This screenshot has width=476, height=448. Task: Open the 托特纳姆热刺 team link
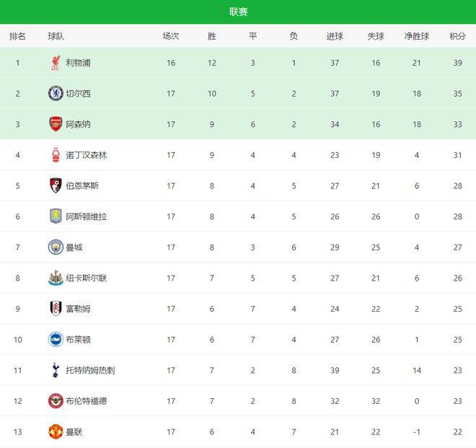pyautogui.click(x=90, y=370)
